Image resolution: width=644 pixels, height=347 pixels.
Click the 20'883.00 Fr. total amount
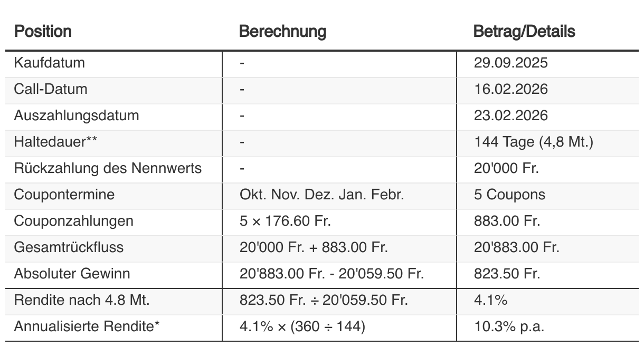(516, 247)
